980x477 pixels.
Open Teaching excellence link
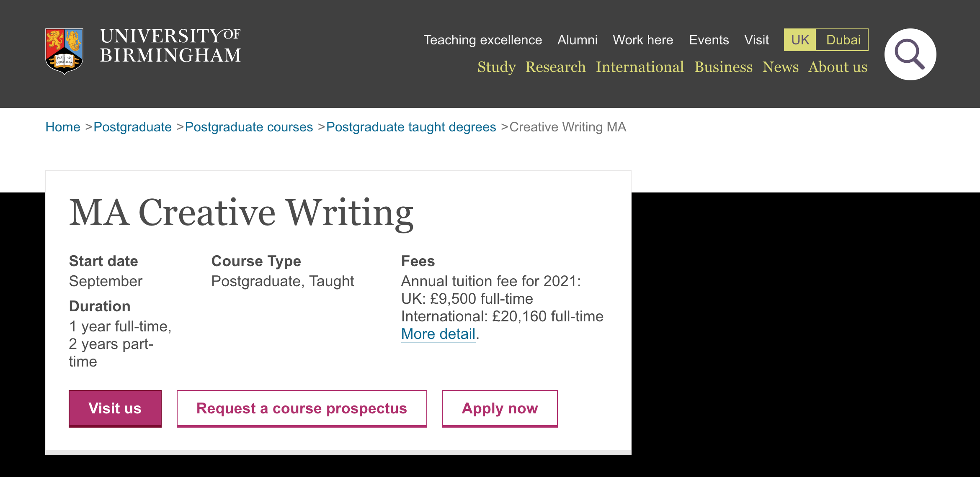482,40
